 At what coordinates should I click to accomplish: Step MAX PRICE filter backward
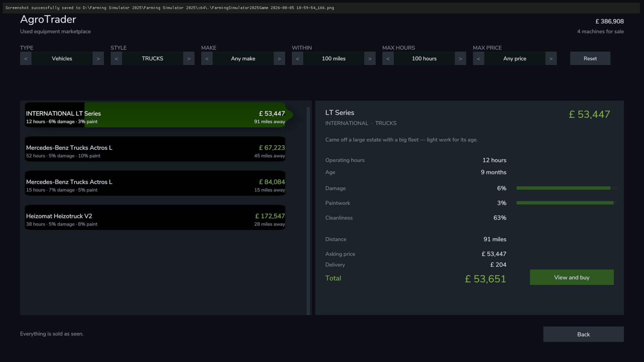(x=479, y=58)
